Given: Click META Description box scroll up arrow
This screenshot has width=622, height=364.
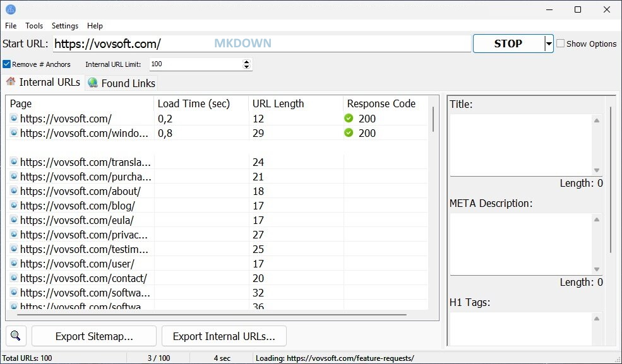Looking at the screenshot, I should 597,220.
